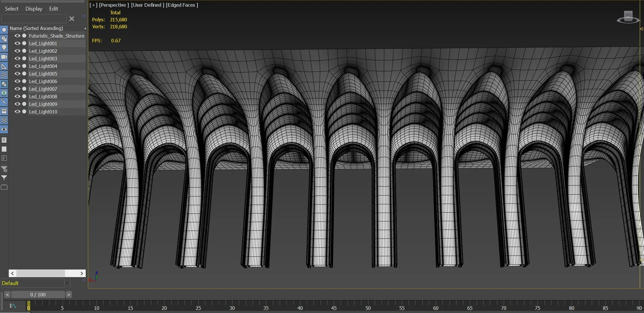Toggle the Display Bones filter icon
The image size is (644, 313).
pos(4,102)
